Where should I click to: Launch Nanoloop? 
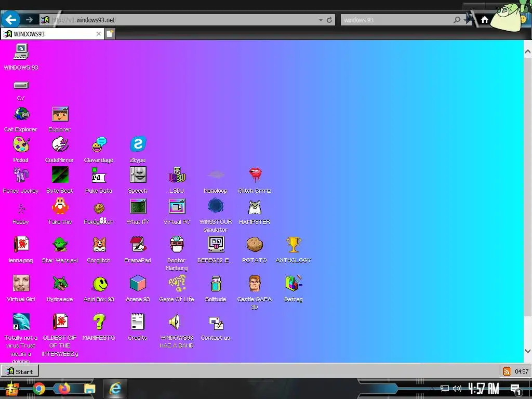tap(216, 175)
